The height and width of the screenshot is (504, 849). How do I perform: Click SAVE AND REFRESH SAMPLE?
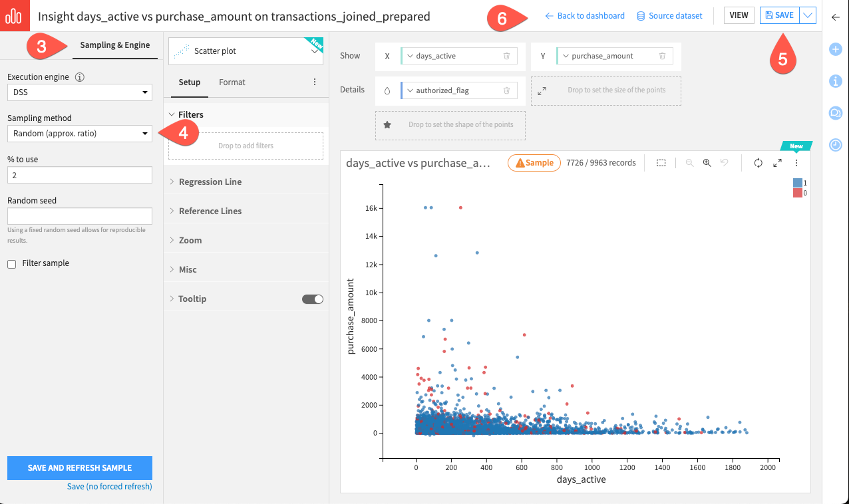pyautogui.click(x=80, y=468)
